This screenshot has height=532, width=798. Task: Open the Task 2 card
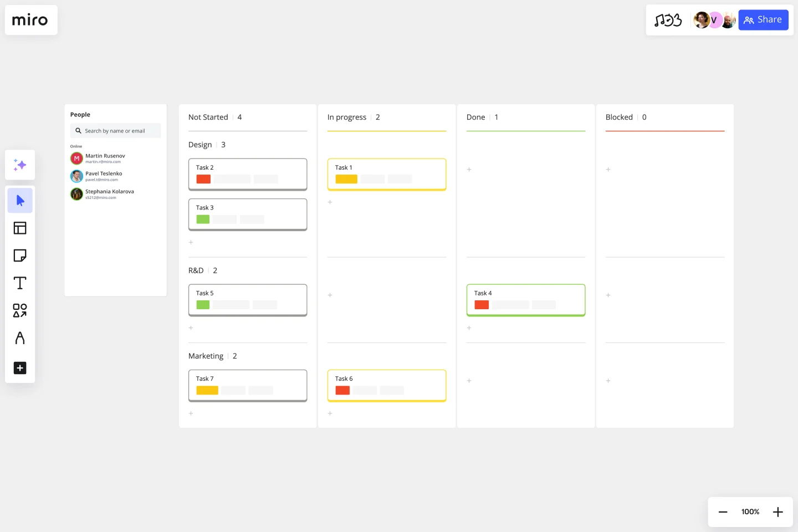click(x=248, y=175)
